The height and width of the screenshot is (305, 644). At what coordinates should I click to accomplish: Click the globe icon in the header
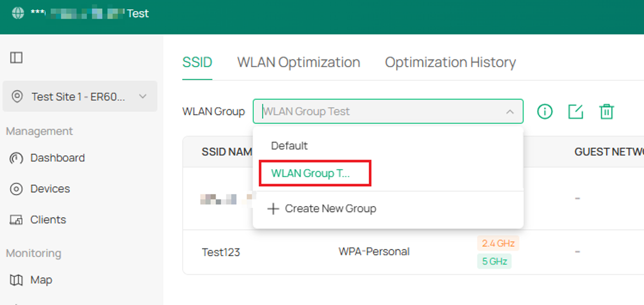pos(18,13)
